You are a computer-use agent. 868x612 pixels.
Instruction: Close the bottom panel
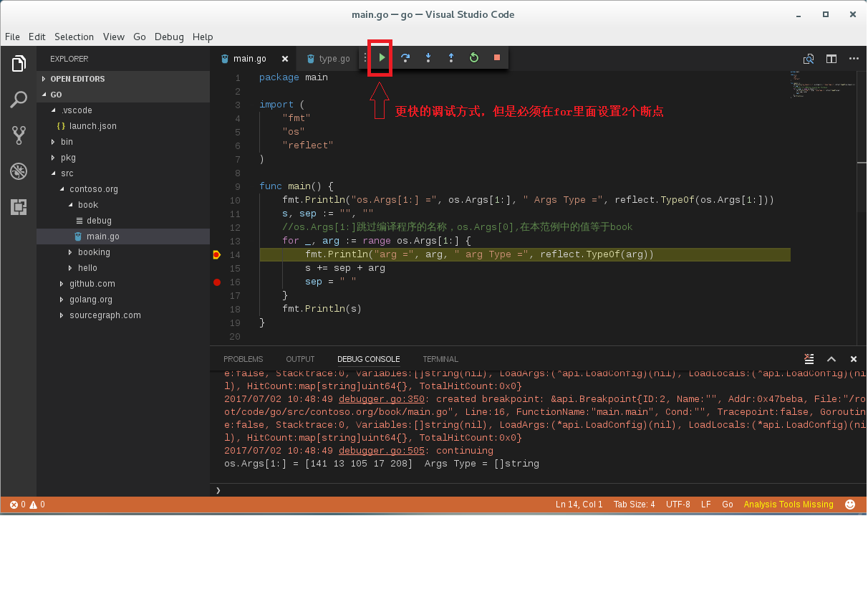coord(854,359)
